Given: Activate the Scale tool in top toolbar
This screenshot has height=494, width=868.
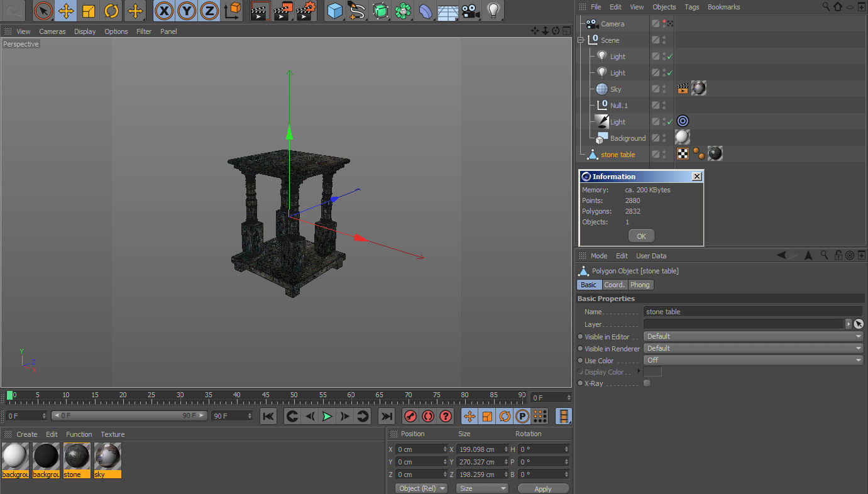Looking at the screenshot, I should click(89, 11).
